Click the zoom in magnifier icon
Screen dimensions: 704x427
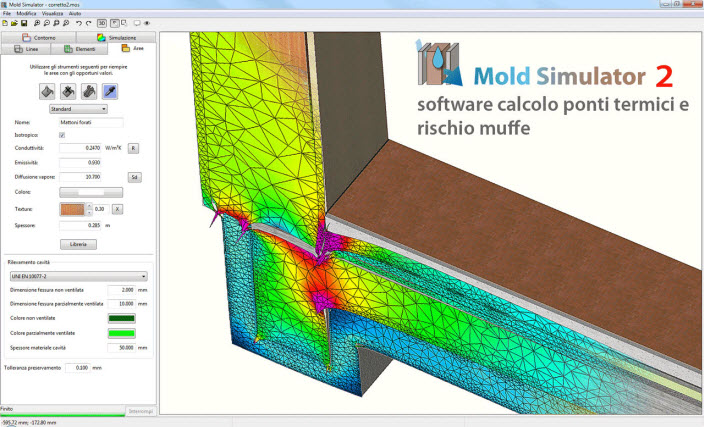37,23
